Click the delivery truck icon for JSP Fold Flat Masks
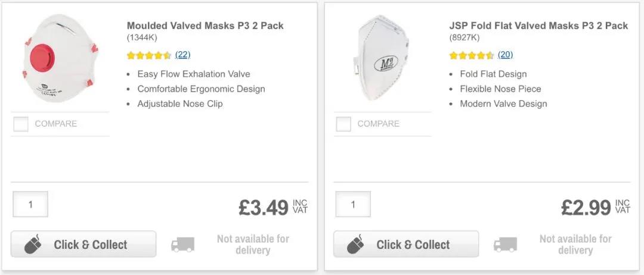Image resolution: width=644 pixels, height=275 pixels. point(505,245)
